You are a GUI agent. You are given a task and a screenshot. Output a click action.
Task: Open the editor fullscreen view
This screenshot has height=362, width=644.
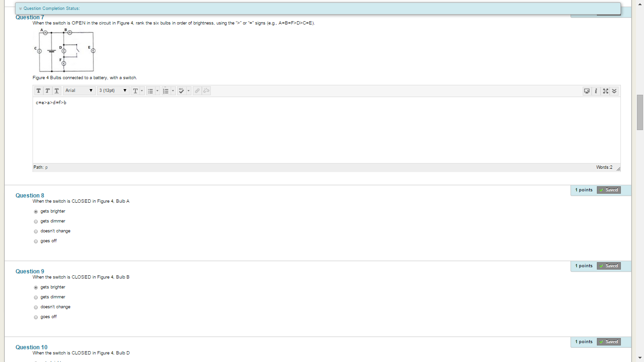(606, 90)
